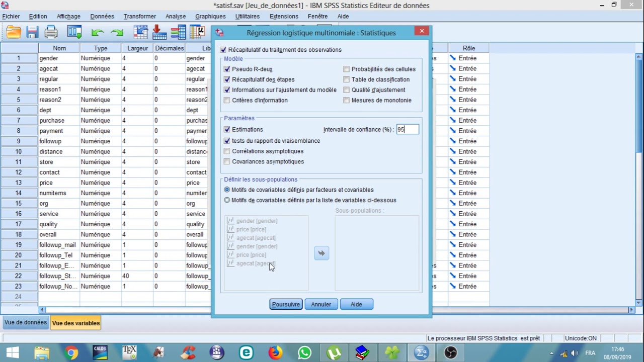644x362 pixels.
Task: Check the Table de classification option
Action: [347, 79]
